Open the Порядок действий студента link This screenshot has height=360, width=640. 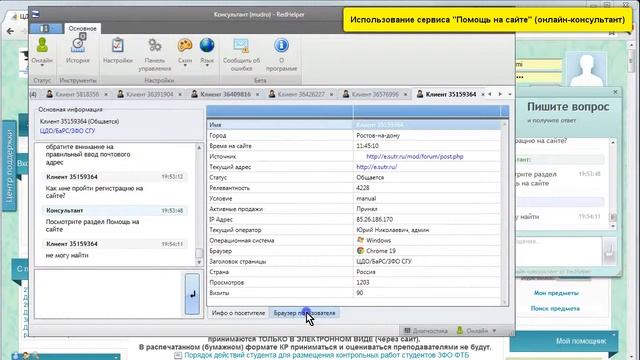(327, 356)
